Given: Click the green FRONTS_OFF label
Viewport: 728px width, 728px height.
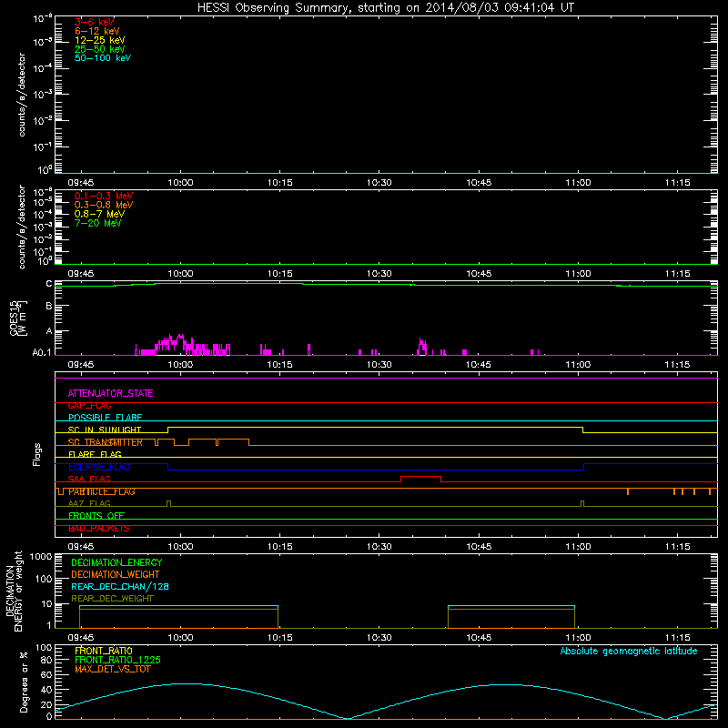Looking at the screenshot, I should point(96,516).
